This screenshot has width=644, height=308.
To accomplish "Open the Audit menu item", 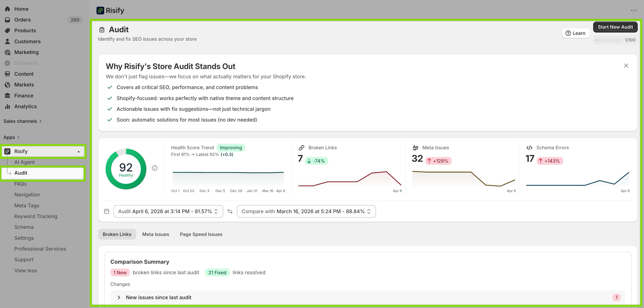I will pyautogui.click(x=42, y=173).
